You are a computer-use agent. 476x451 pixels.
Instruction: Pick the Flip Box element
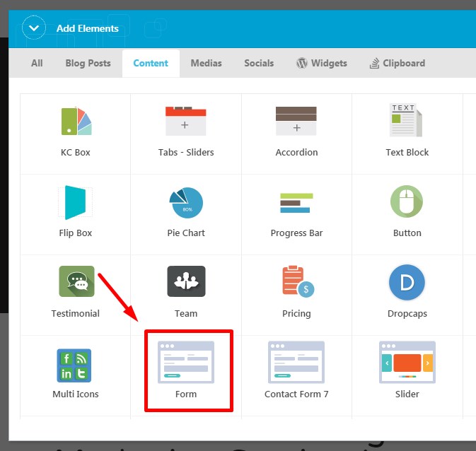pyautogui.click(x=75, y=203)
